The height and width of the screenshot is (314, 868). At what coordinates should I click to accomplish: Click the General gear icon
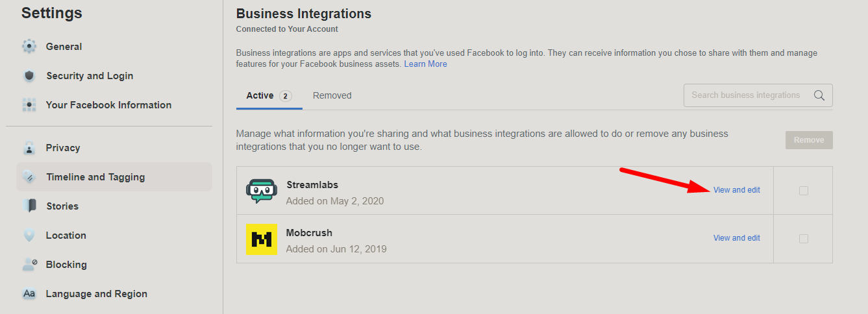pos(29,47)
